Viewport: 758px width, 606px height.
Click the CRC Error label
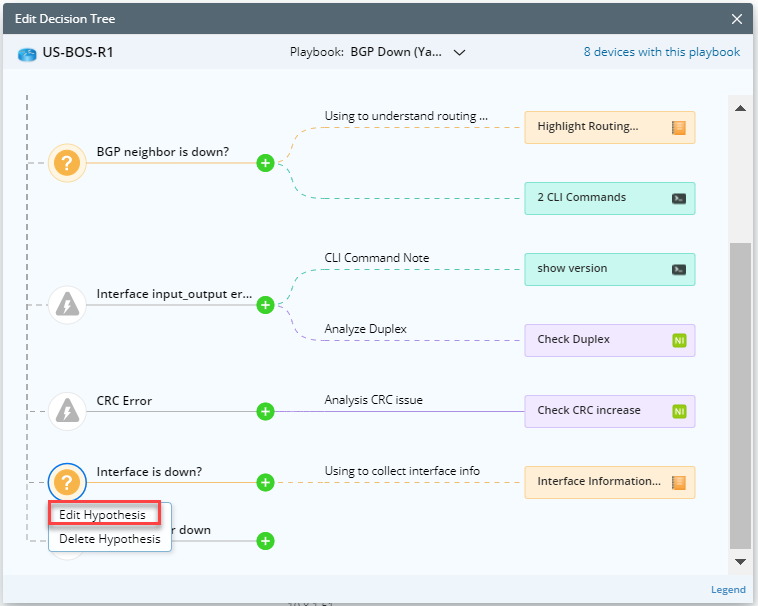click(x=124, y=401)
